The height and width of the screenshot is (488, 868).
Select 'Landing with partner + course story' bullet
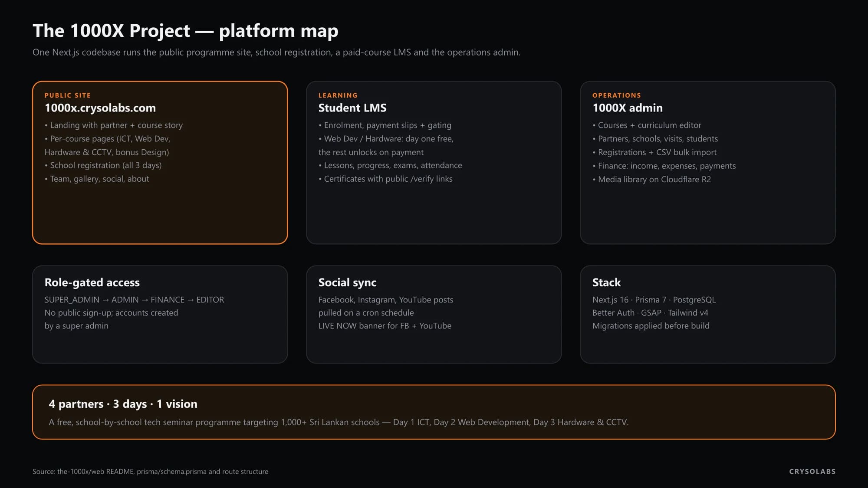[114, 125]
